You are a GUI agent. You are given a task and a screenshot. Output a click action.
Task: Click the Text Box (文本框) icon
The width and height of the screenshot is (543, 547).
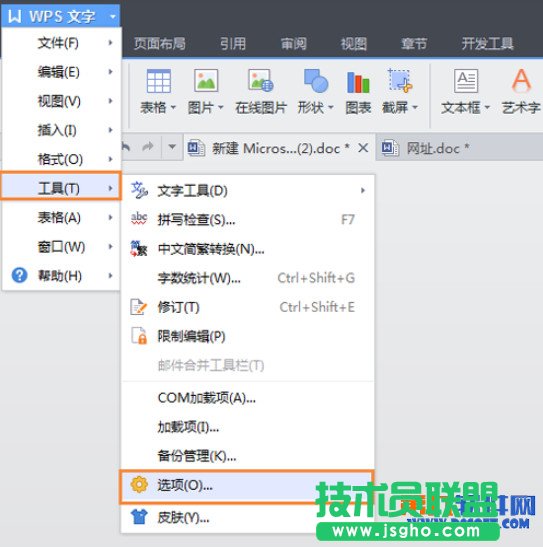pos(466,81)
